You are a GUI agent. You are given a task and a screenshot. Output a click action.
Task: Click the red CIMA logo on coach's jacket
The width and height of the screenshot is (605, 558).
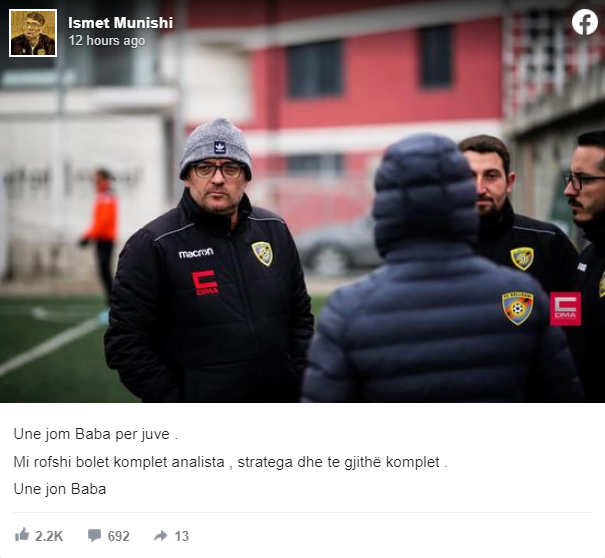pyautogui.click(x=205, y=283)
